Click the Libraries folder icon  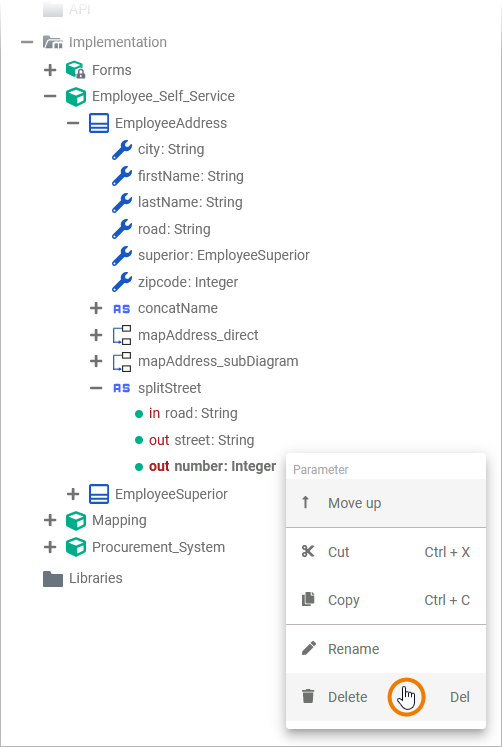pos(53,579)
